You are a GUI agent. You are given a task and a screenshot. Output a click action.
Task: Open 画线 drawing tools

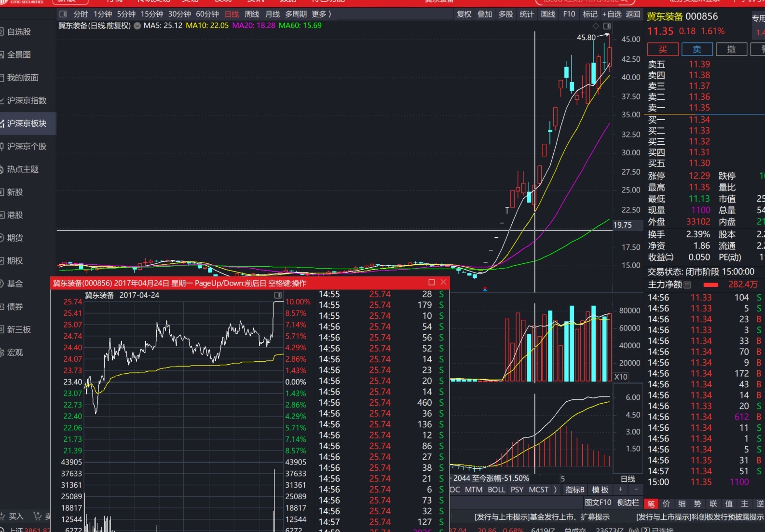pyautogui.click(x=548, y=14)
